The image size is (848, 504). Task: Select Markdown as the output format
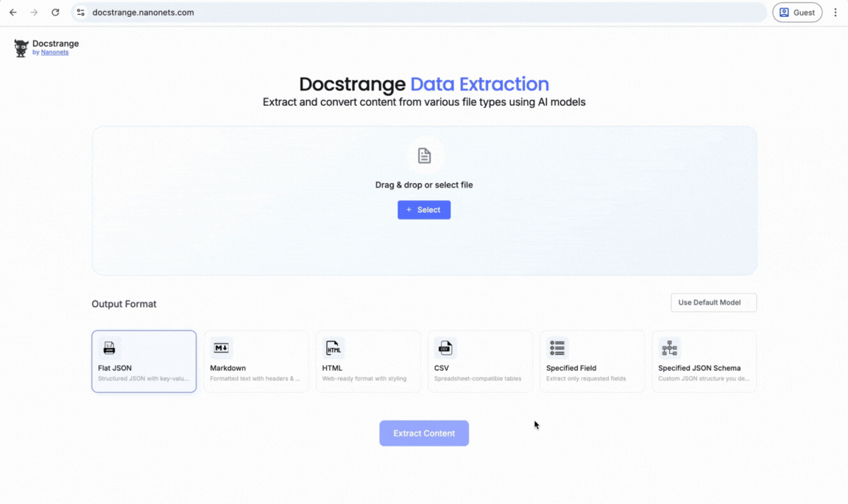click(x=255, y=361)
